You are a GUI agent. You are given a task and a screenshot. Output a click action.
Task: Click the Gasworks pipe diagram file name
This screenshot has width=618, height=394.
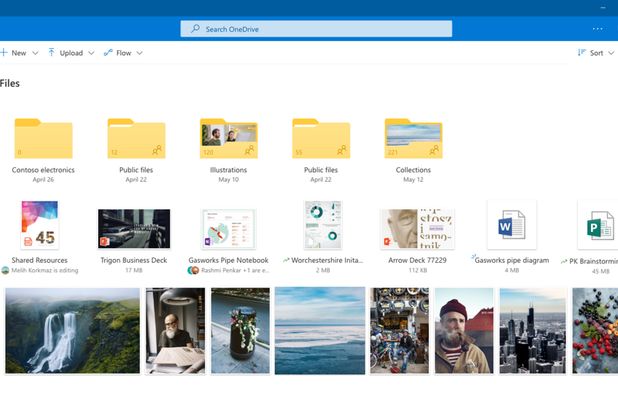pos(512,260)
